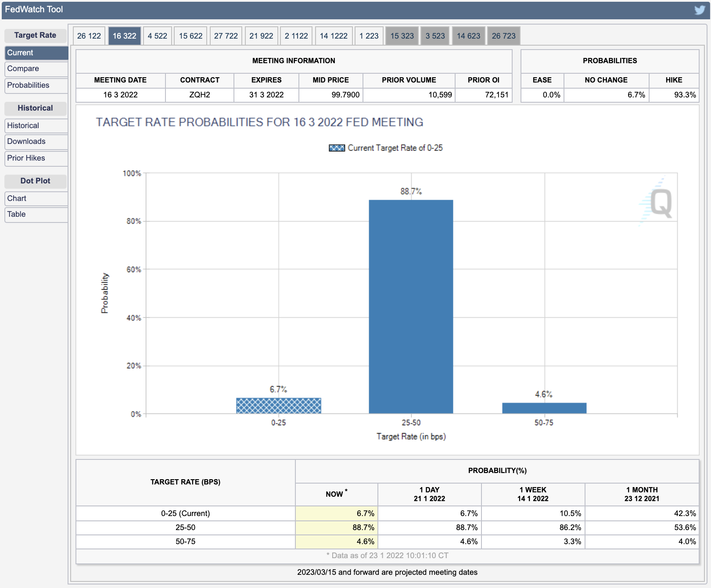The height and width of the screenshot is (588, 711).
Task: Open the 4 522 meeting tab
Action: 158,36
